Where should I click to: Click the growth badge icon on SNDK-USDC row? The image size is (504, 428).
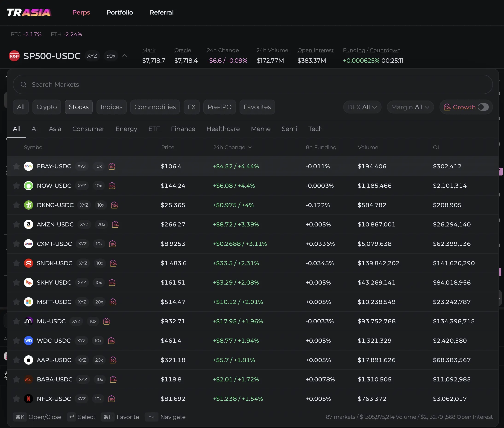click(113, 263)
